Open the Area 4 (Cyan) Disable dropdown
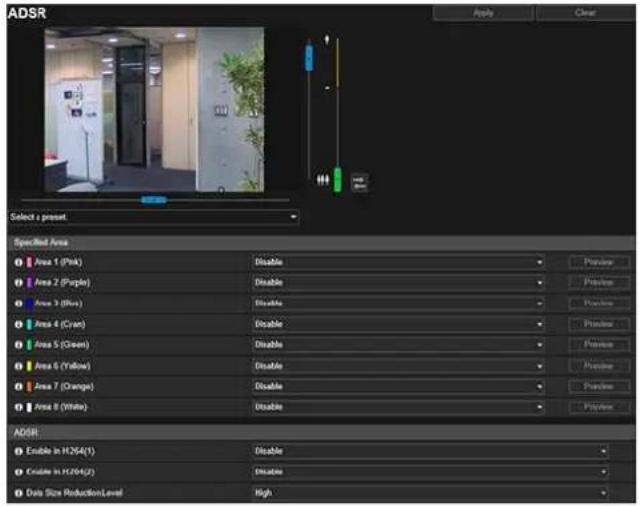Viewport: 640px width, 506px height. [398, 324]
